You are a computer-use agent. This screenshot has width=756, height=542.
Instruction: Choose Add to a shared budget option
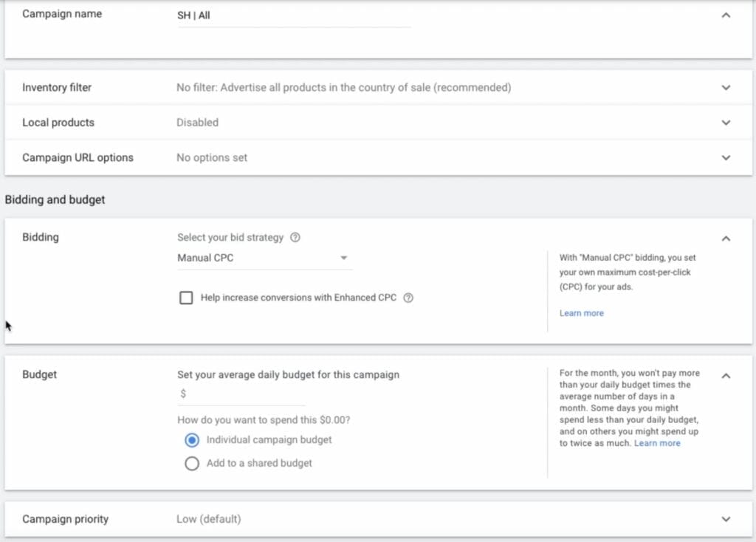(192, 464)
